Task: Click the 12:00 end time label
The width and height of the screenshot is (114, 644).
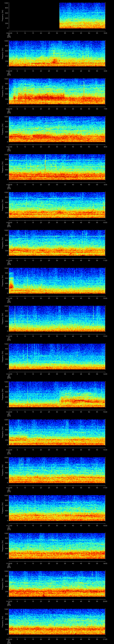Action: (105, 298)
